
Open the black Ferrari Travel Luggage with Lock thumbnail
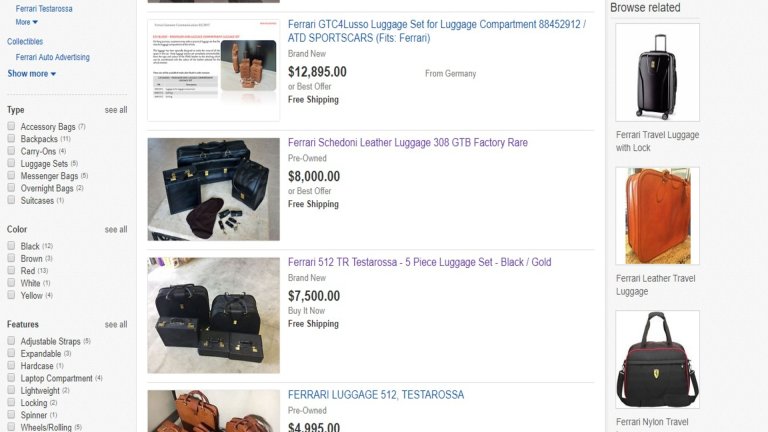(657, 72)
